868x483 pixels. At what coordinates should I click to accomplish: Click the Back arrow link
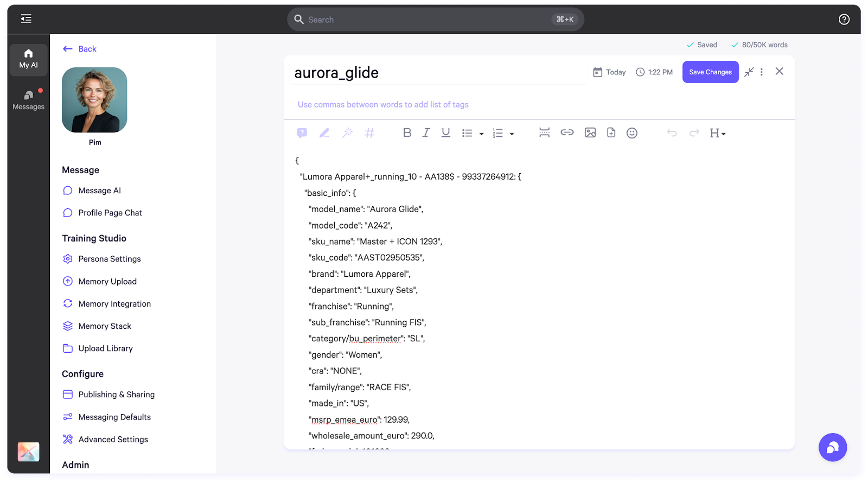pyautogui.click(x=79, y=49)
